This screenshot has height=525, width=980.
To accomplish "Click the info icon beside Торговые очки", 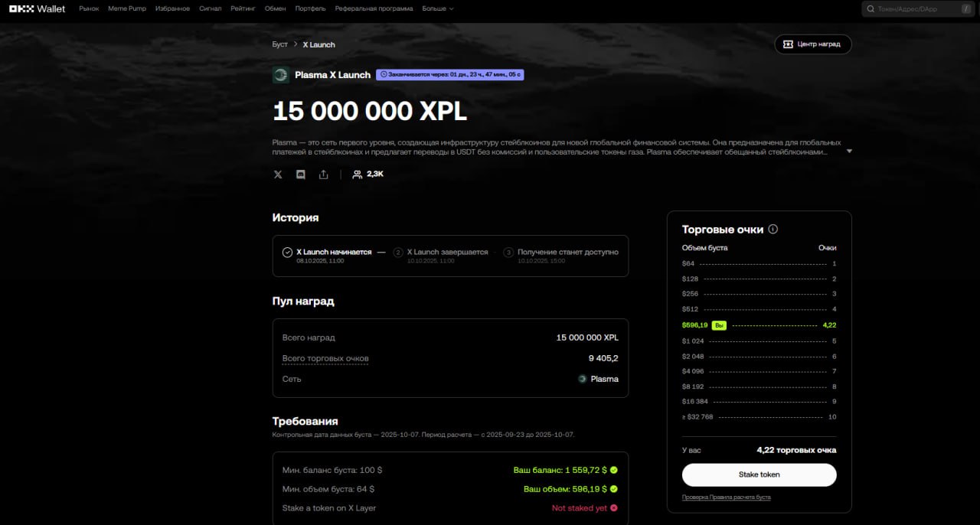I will pyautogui.click(x=773, y=230).
